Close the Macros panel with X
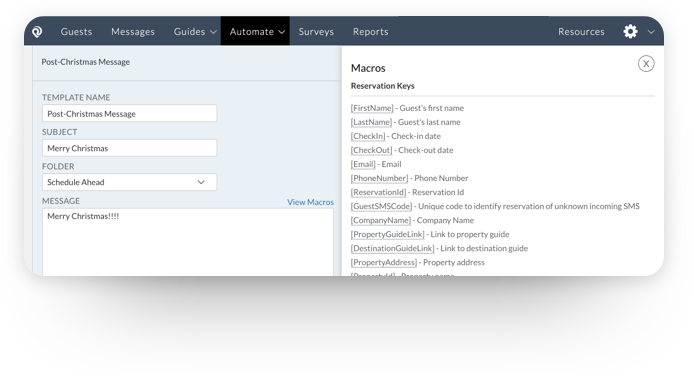 (x=646, y=64)
